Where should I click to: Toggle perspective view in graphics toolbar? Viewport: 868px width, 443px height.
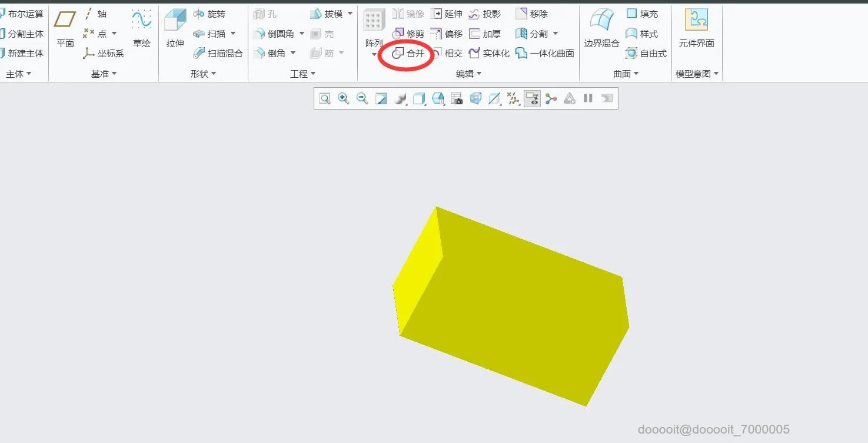pyautogui.click(x=475, y=98)
